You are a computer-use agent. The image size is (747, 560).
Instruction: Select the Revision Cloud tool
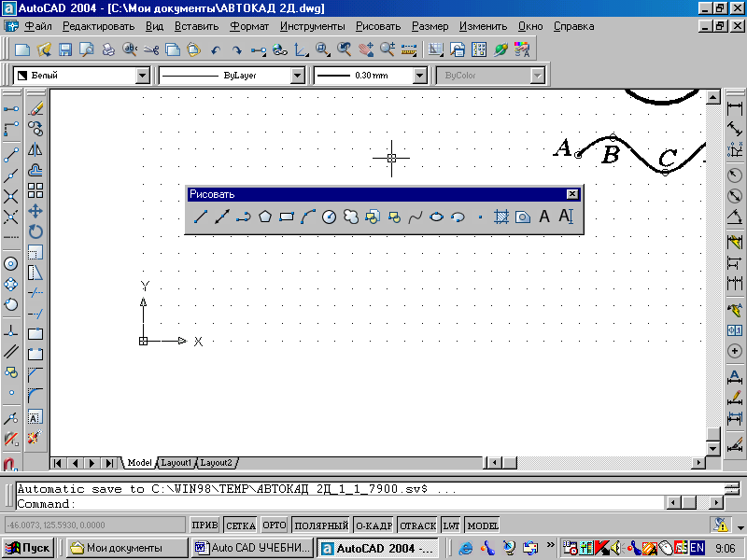point(351,217)
